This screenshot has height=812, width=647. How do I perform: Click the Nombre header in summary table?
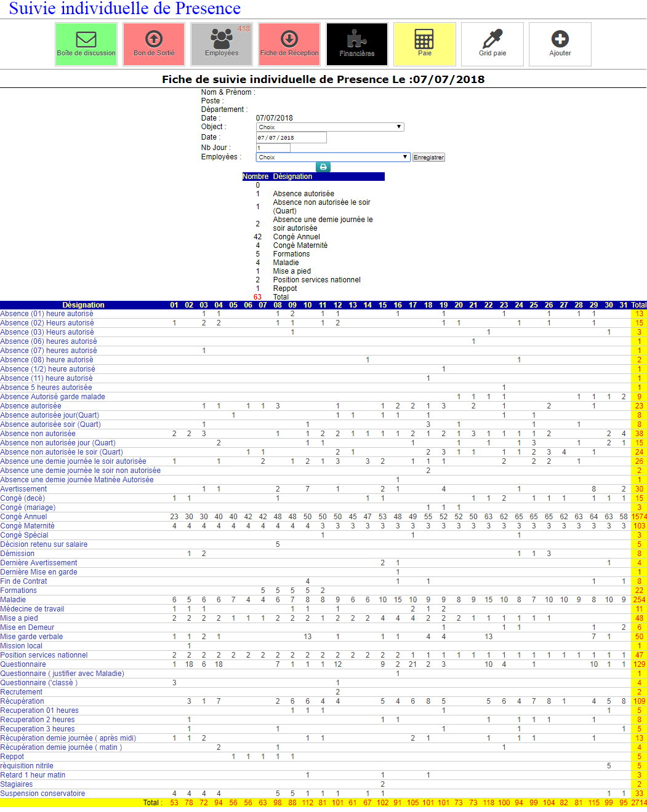(255, 177)
